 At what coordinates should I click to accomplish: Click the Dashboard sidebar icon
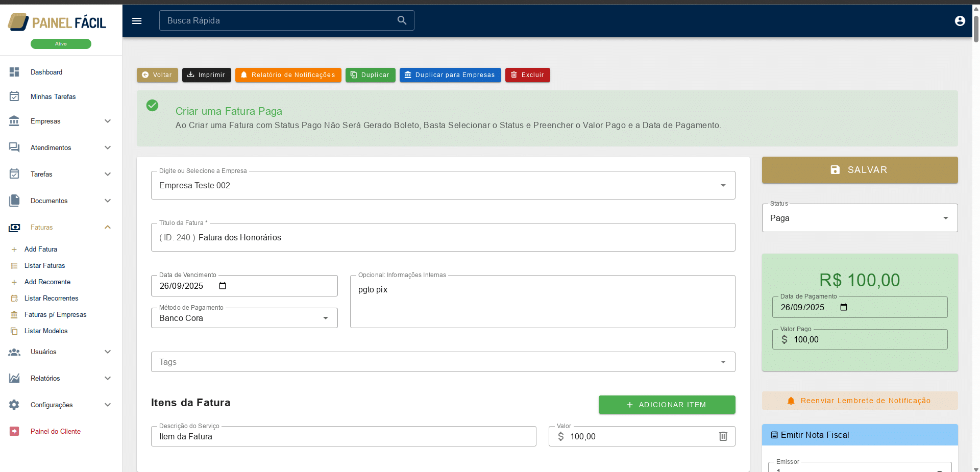pyautogui.click(x=14, y=72)
